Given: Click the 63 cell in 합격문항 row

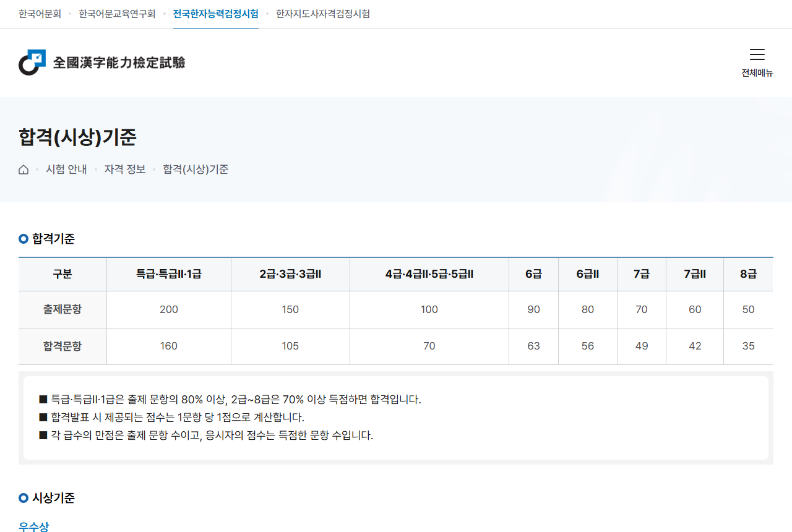Looking at the screenshot, I should click(x=533, y=346).
